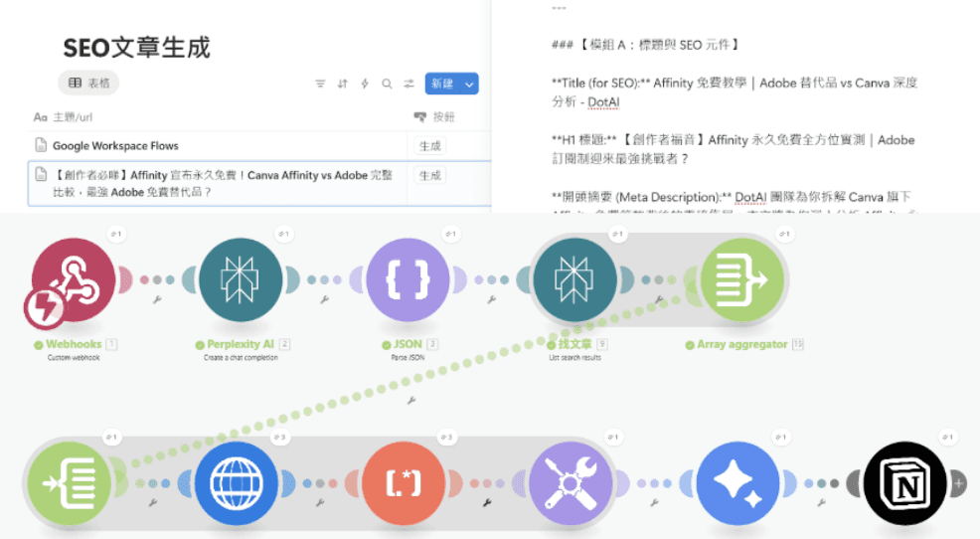The width and height of the screenshot is (980, 539).
Task: Select the orange text parser module
Action: [404, 483]
